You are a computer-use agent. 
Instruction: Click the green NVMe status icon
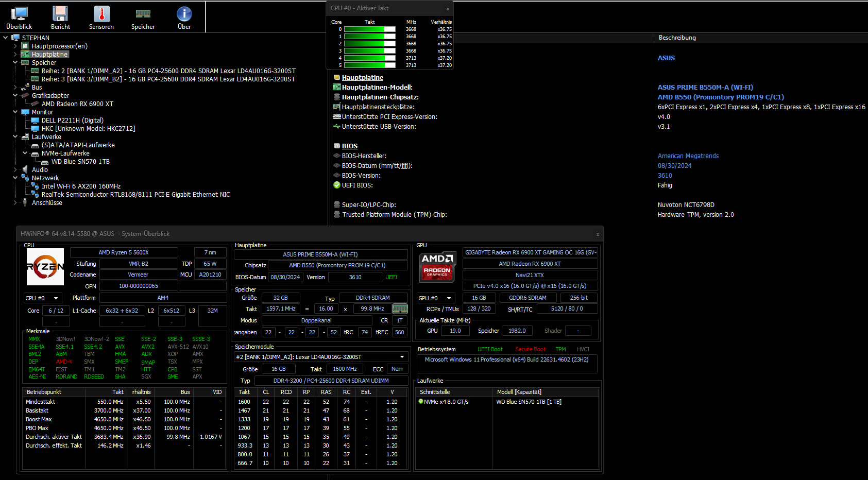[x=421, y=401]
